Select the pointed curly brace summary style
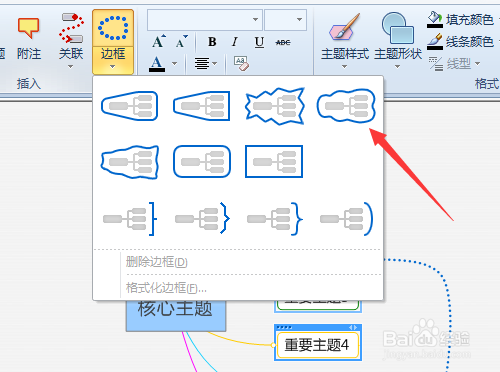Screen dimensions: 500x372 [x=202, y=219]
